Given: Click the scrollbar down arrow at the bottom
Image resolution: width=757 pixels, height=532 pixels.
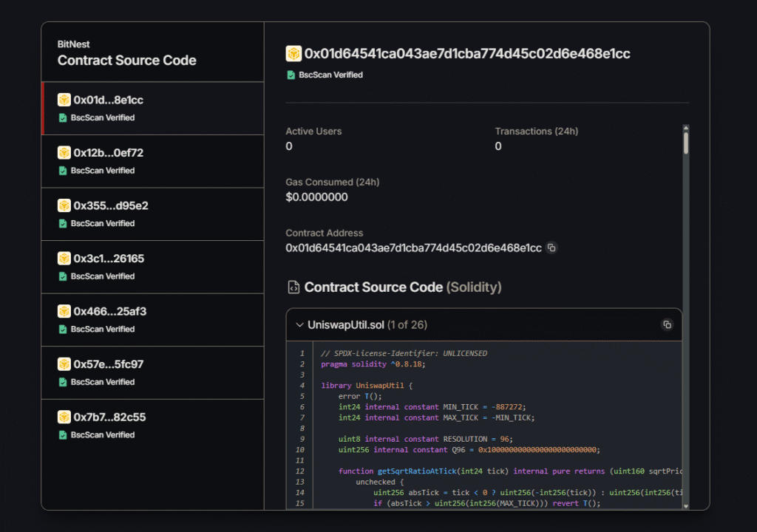Looking at the screenshot, I should (686, 506).
